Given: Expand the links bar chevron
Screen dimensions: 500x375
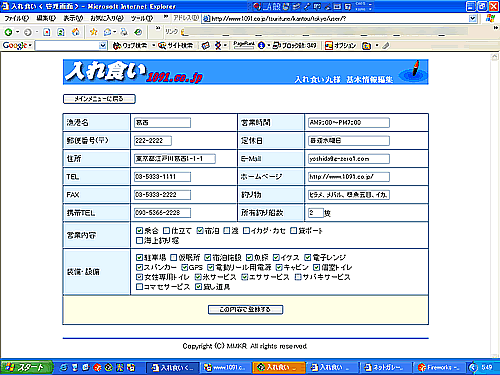Looking at the screenshot, I should tap(158, 28).
